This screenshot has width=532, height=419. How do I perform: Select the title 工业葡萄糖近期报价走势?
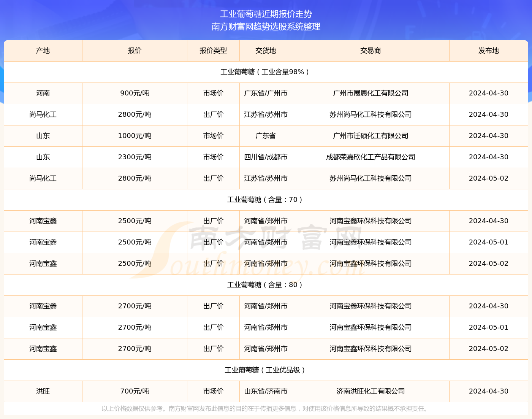point(266,14)
